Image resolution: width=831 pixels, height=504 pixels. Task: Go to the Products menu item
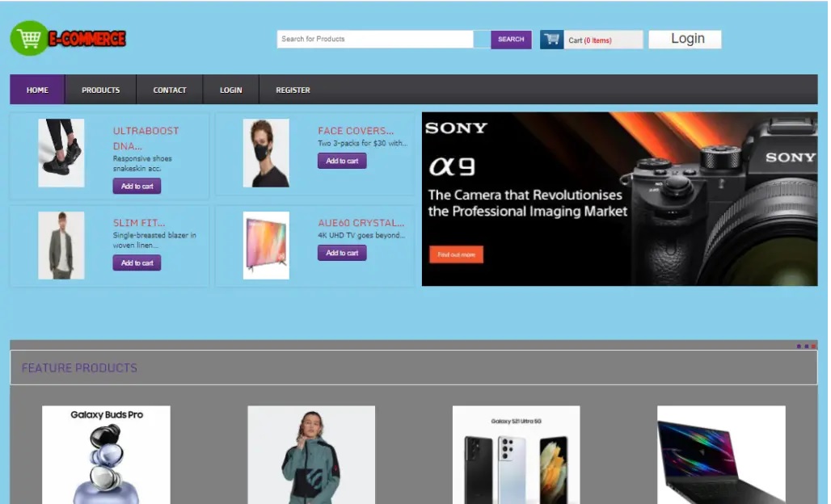tap(100, 90)
